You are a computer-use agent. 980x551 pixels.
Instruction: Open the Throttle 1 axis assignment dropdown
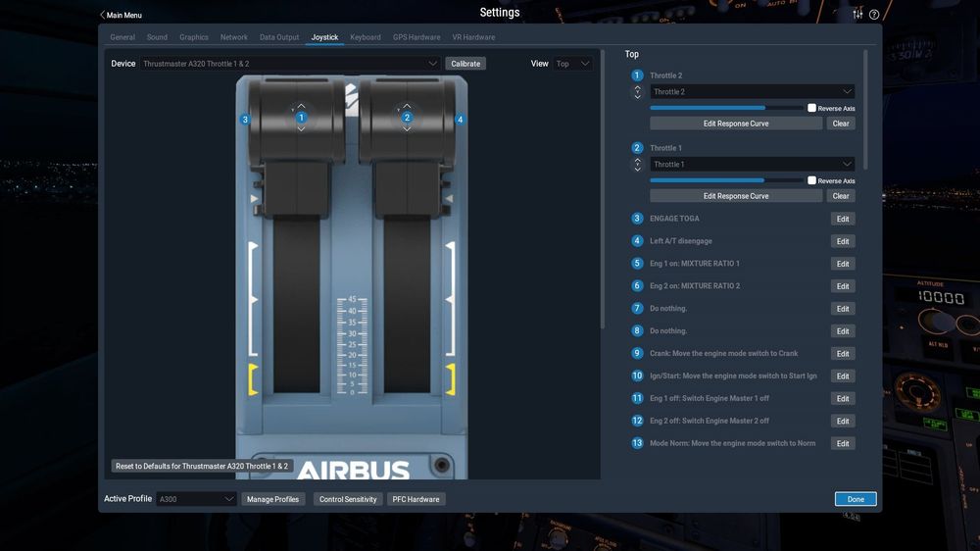tap(752, 165)
